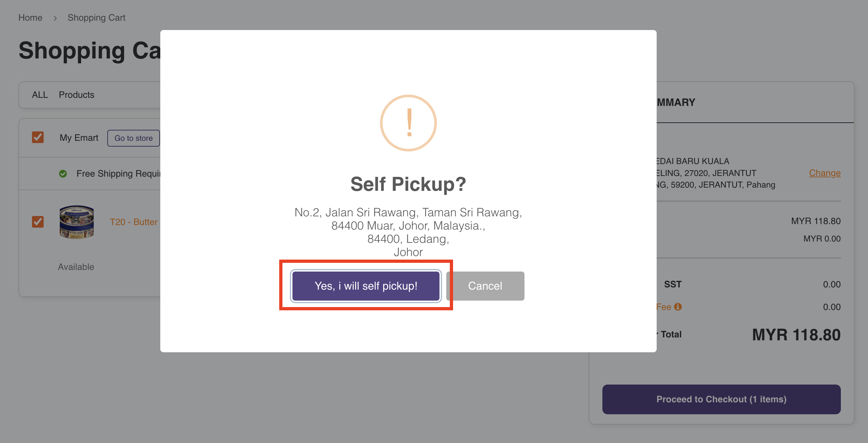Click the green Free Shipping checkmark icon
The height and width of the screenshot is (443, 868).
(63, 174)
